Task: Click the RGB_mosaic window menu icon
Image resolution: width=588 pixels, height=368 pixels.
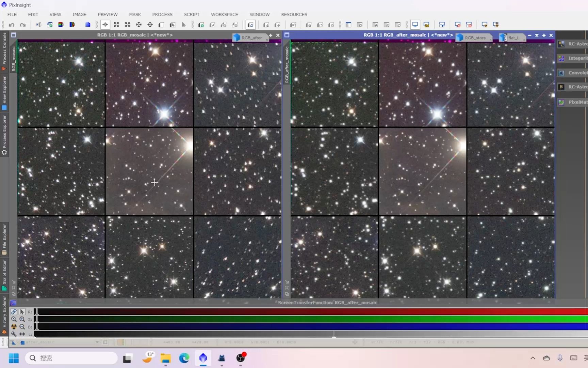Action: click(x=14, y=35)
